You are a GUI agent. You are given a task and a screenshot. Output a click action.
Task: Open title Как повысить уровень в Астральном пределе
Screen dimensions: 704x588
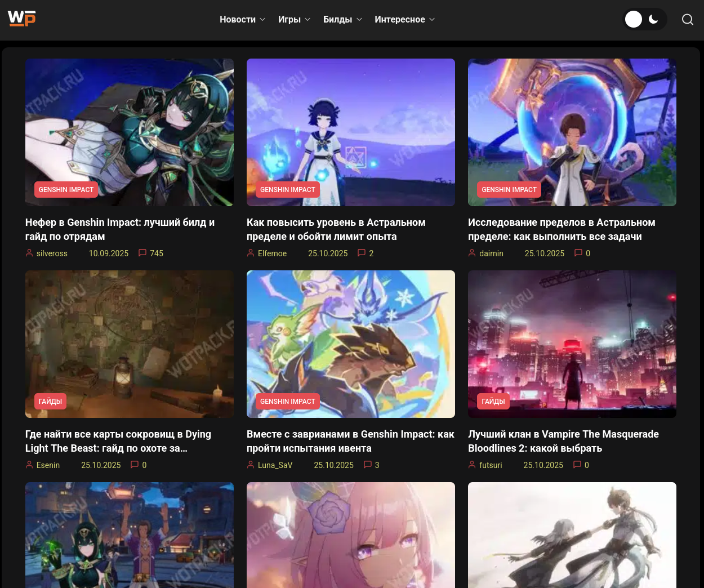[336, 229]
